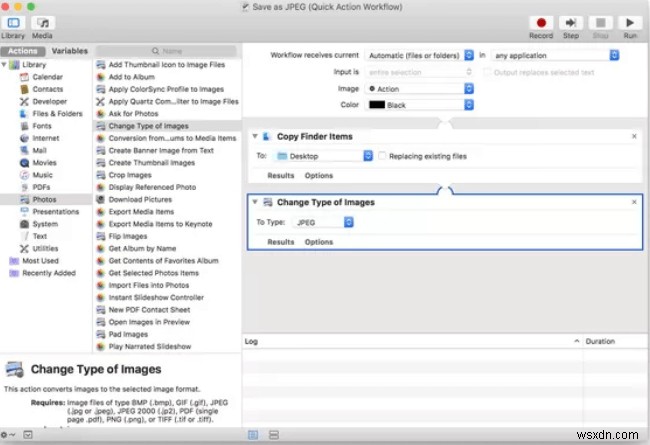The image size is (650, 445).
Task: Open Results under Copy Finder Items
Action: pos(281,175)
